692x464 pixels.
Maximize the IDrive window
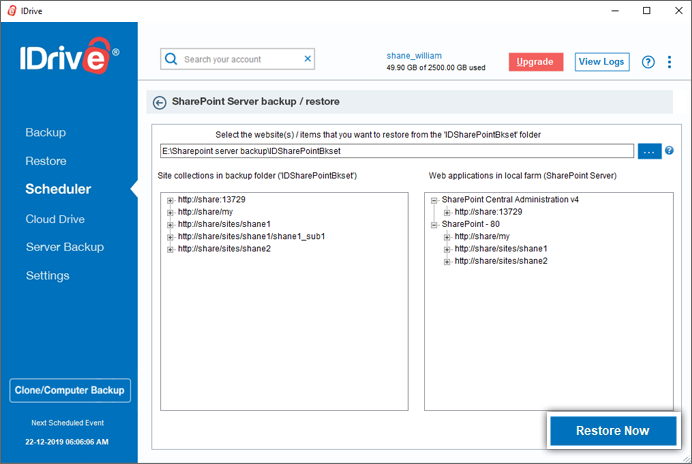pyautogui.click(x=647, y=11)
